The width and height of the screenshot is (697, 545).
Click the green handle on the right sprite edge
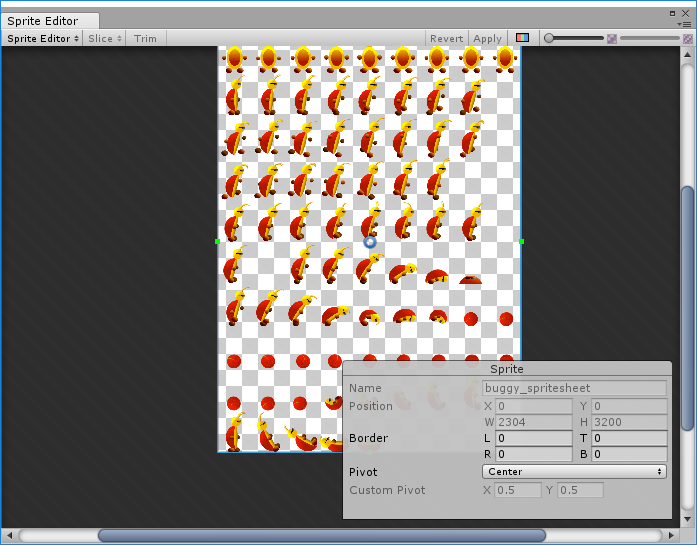(x=522, y=241)
